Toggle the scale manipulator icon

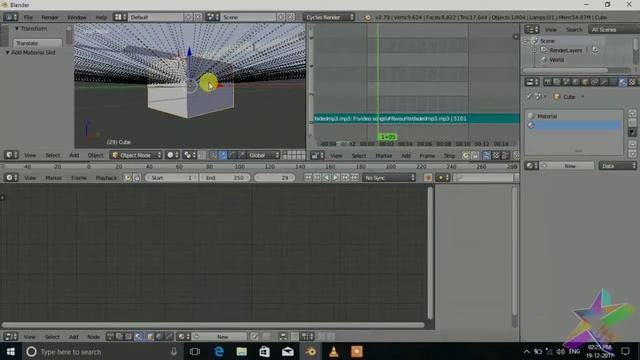point(242,155)
